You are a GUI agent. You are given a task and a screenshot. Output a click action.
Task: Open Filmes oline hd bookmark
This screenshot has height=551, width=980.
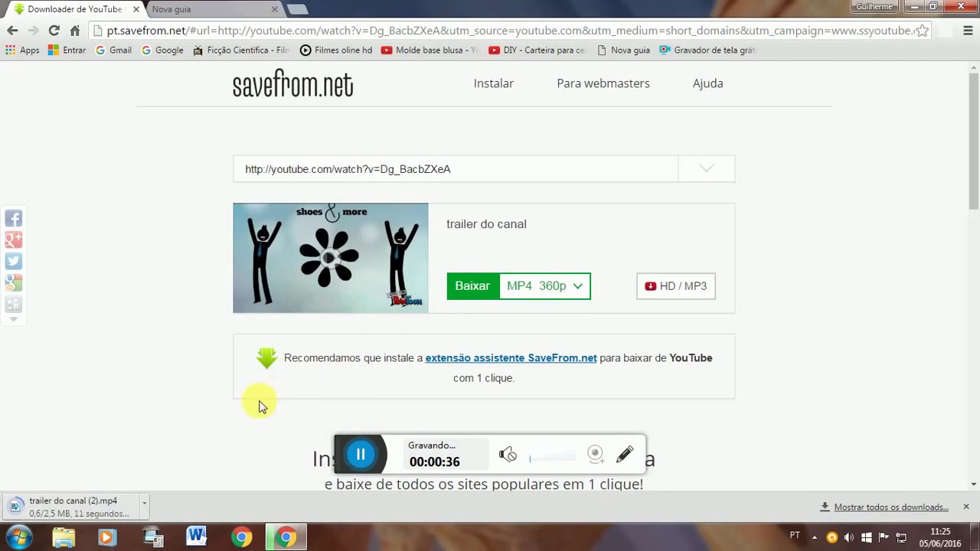click(x=336, y=51)
